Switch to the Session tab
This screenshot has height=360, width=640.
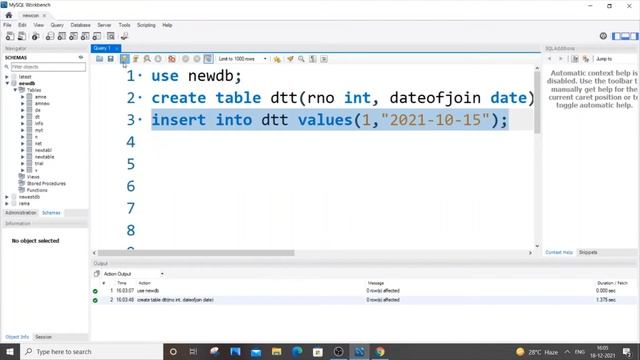click(43, 337)
